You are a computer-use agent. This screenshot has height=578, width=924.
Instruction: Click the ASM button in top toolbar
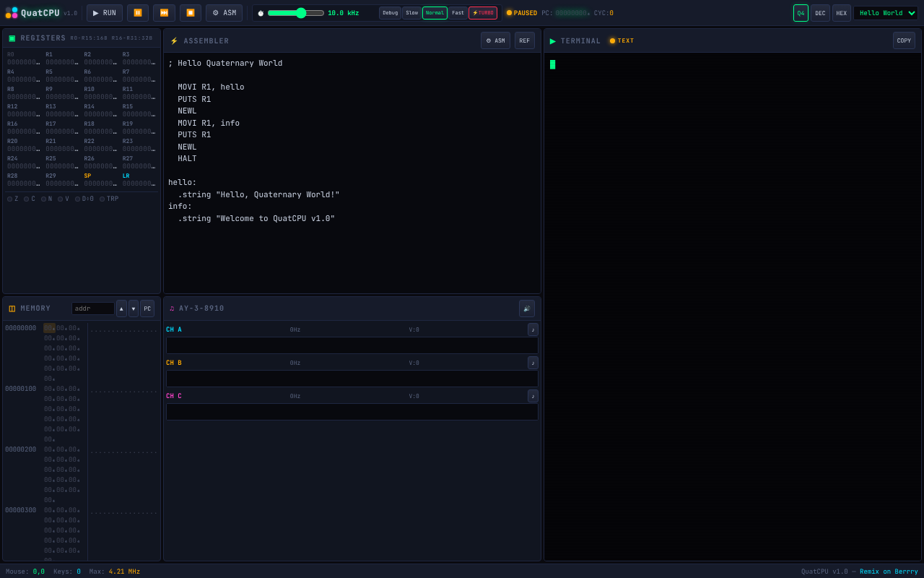pyautogui.click(x=224, y=13)
